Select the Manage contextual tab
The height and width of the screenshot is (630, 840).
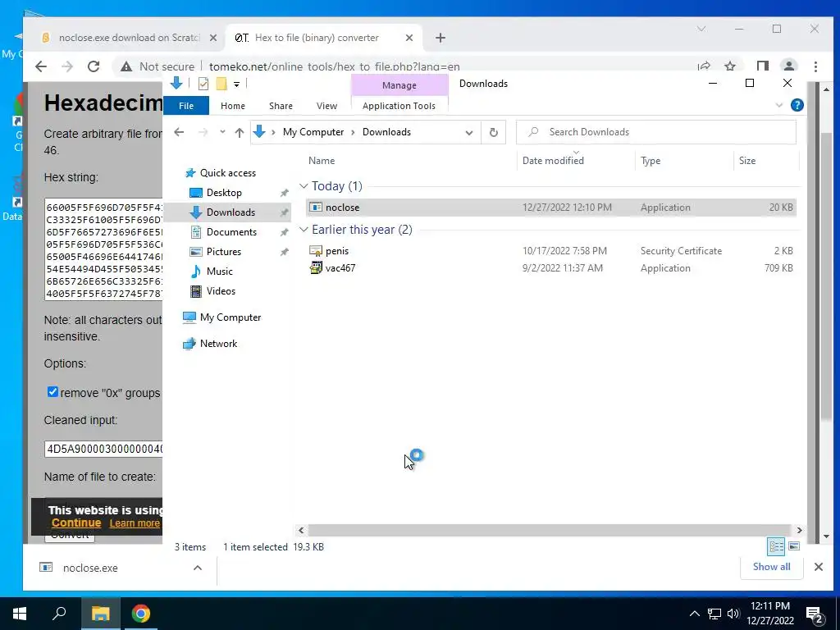click(x=399, y=85)
